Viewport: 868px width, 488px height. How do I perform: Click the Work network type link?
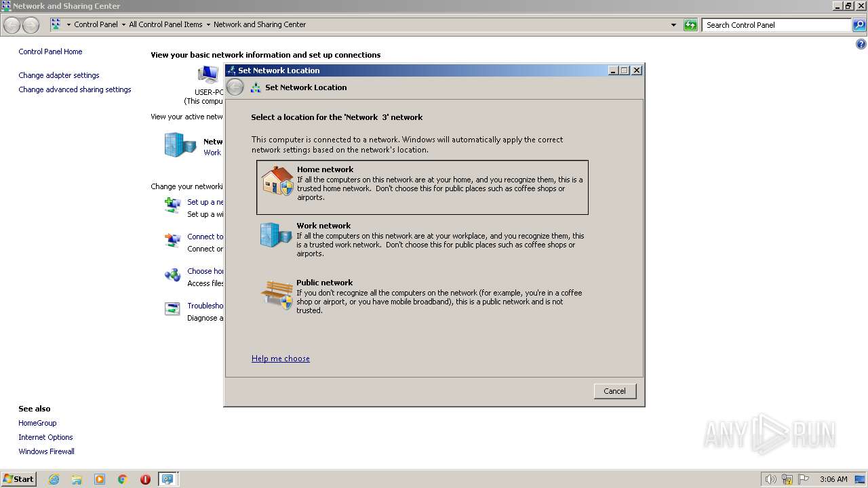click(212, 152)
